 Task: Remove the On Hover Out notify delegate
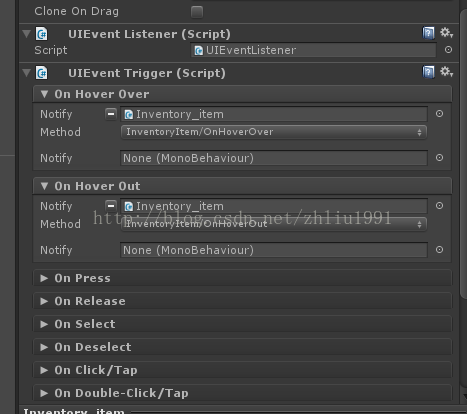click(x=111, y=206)
